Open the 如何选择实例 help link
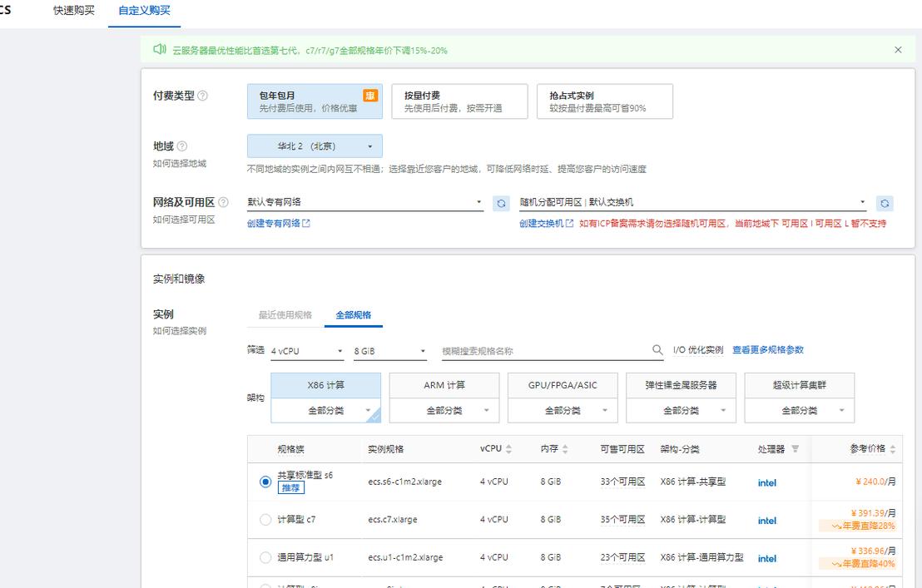Image resolution: width=922 pixels, height=588 pixels. (180, 331)
